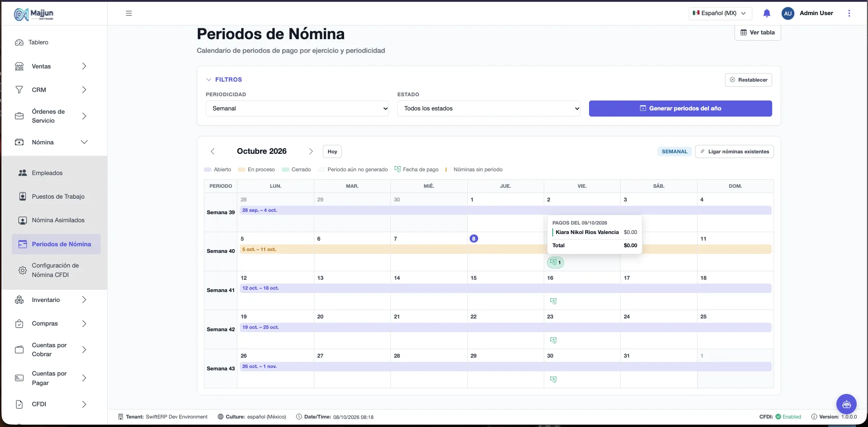Go to next month arrow
This screenshot has width=868, height=427.
(311, 151)
